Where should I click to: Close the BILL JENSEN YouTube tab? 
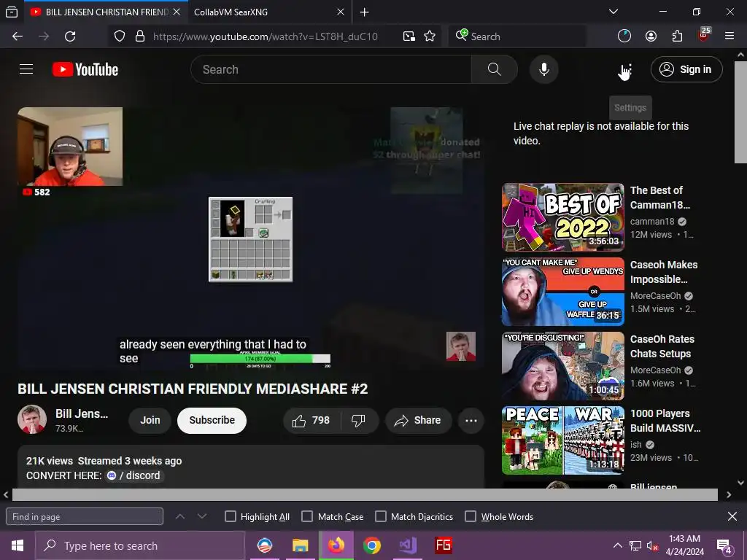[177, 12]
